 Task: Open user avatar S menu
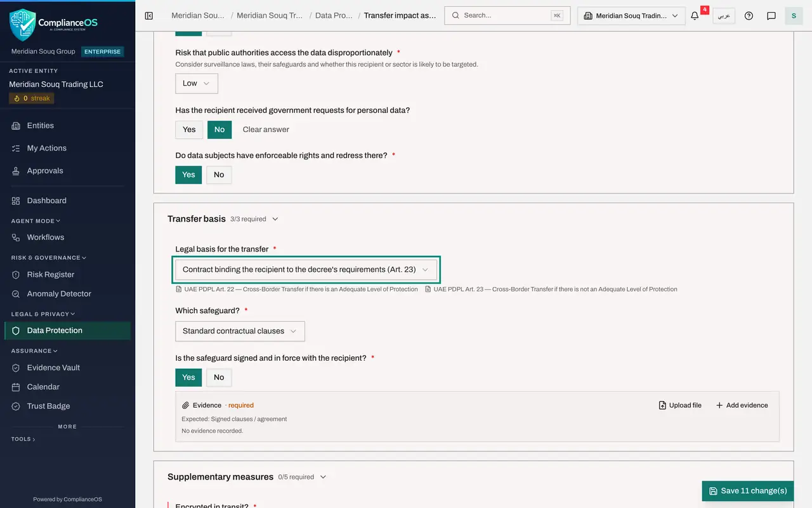click(794, 16)
